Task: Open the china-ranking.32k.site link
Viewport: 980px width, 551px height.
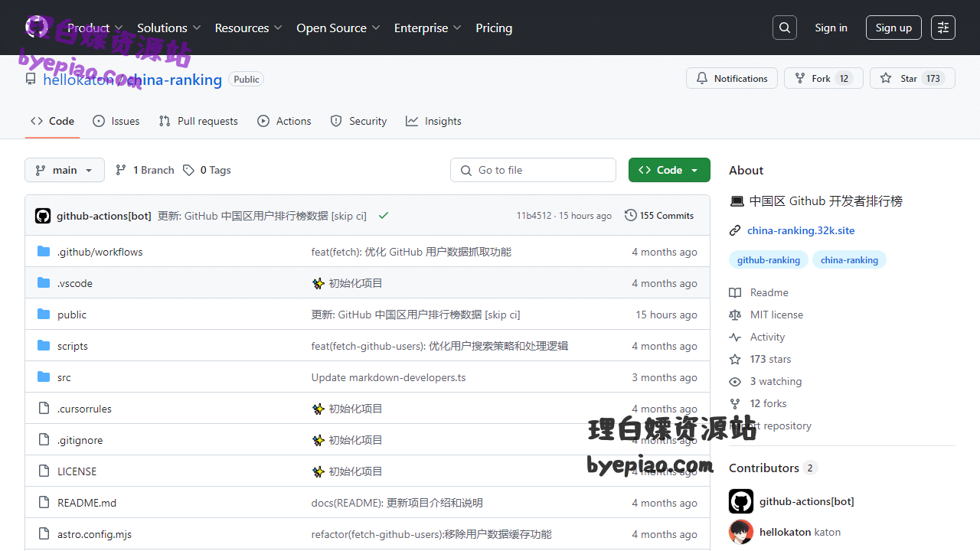Action: pyautogui.click(x=801, y=230)
